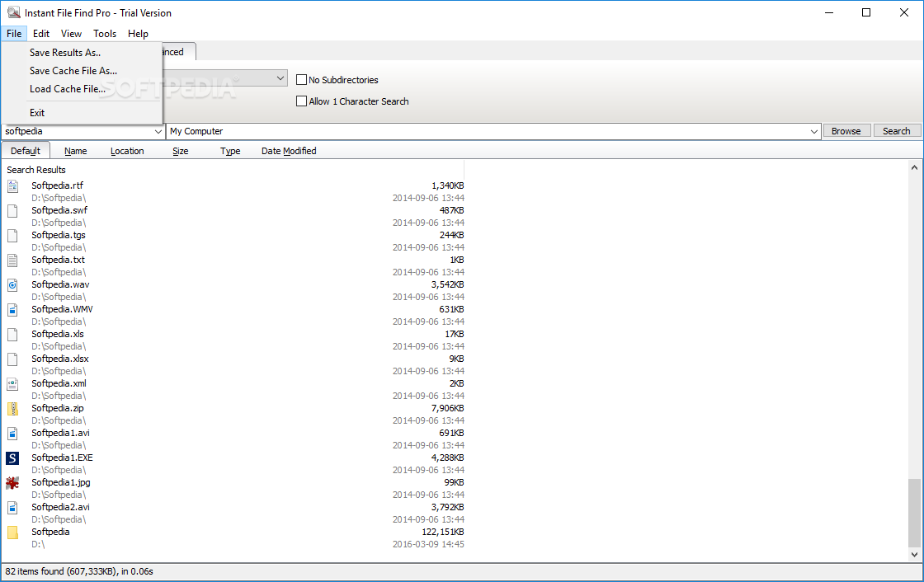Click the Search Results header

pyautogui.click(x=36, y=170)
